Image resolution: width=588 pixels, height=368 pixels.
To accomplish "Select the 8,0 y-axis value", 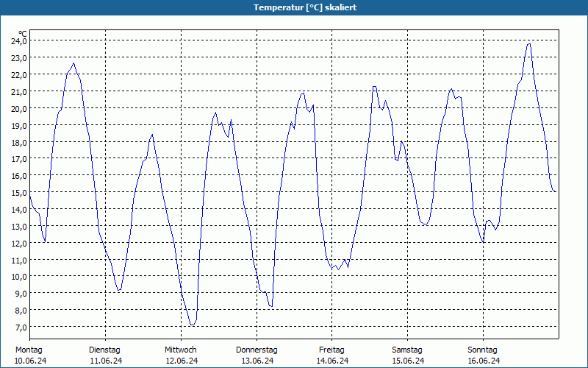I will (21, 311).
